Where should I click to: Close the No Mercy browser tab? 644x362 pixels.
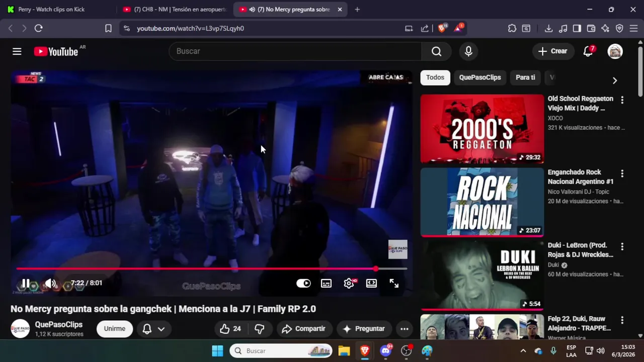(x=340, y=9)
